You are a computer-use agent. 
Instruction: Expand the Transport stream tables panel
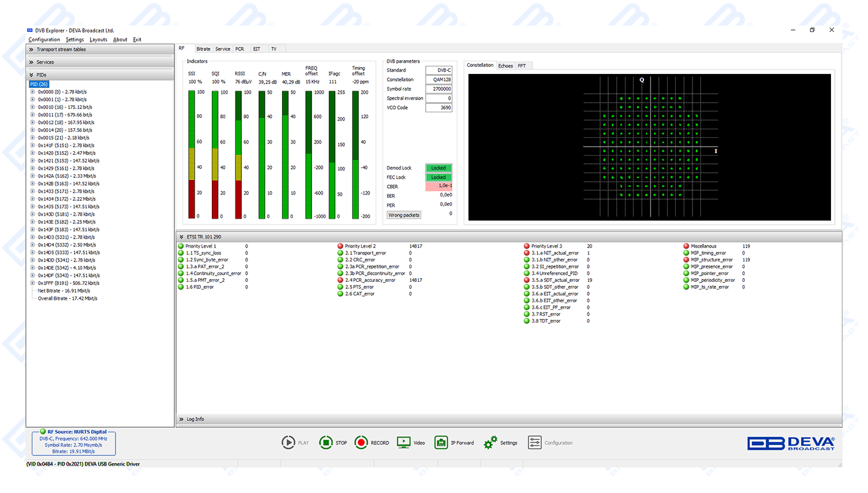pos(31,50)
